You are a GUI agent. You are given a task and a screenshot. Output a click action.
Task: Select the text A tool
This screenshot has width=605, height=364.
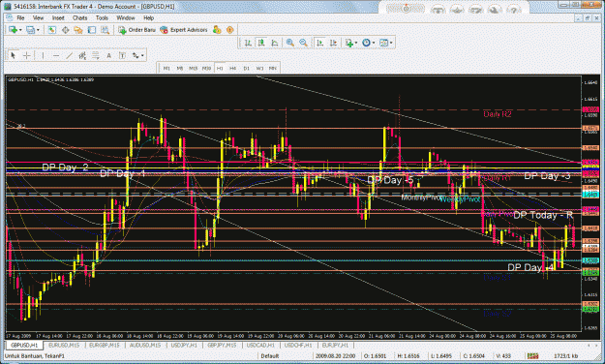coord(108,55)
